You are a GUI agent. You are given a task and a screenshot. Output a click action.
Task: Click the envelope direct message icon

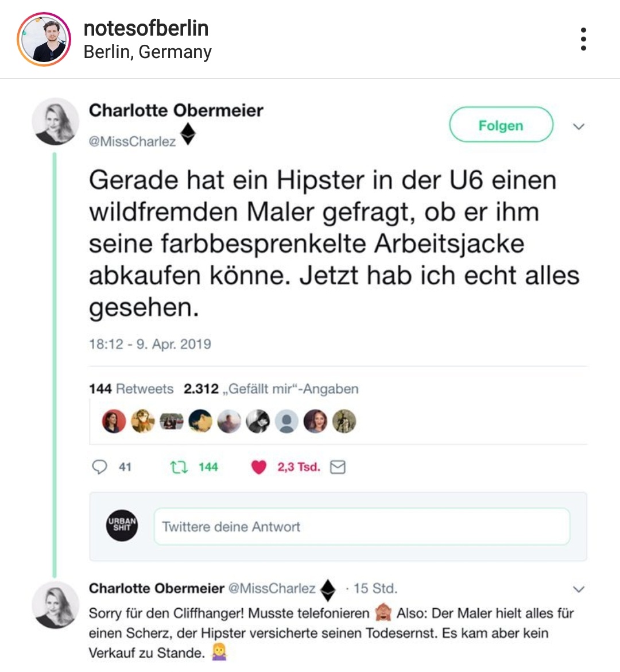coord(338,468)
